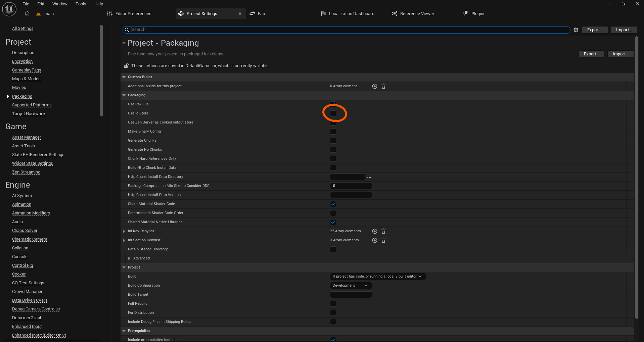Open All Settings link
The width and height of the screenshot is (644, 342).
coord(23,29)
